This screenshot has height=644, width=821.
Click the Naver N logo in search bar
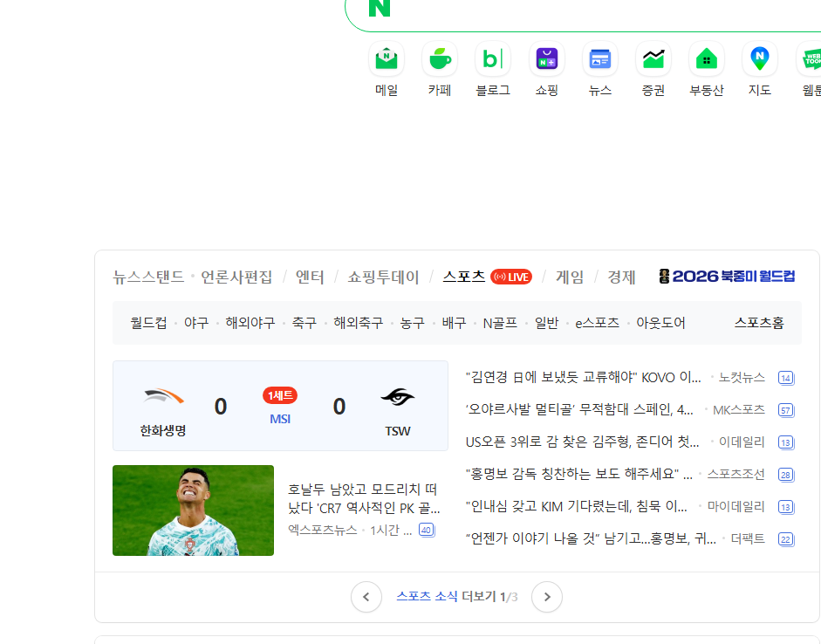click(380, 8)
